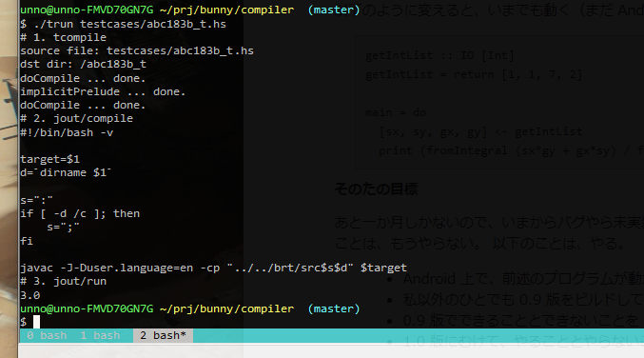Click the 'if [ -d /c ]; then' line

point(80,213)
